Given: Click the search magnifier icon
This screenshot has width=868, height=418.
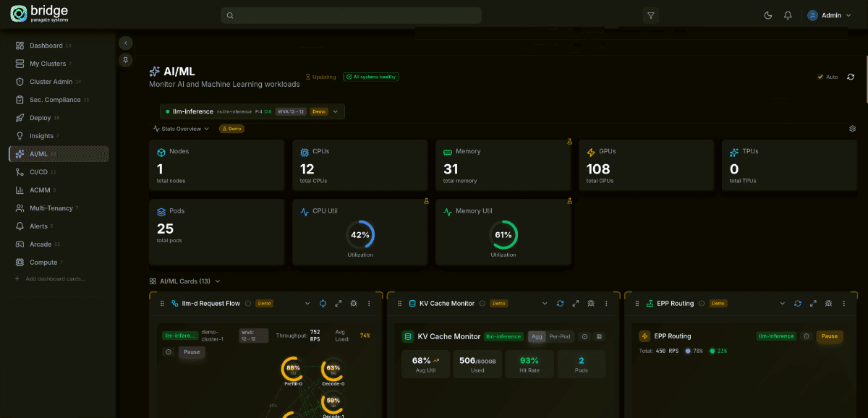Looking at the screenshot, I should (230, 15).
